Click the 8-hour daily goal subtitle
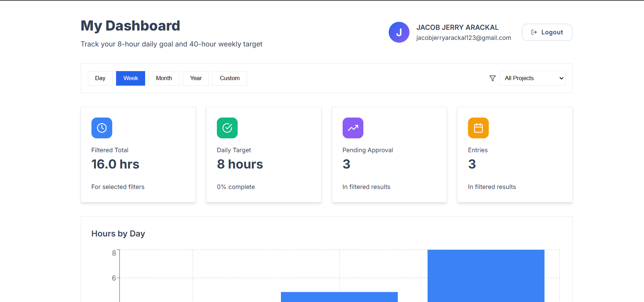Screen dimensions: 644x302 click(171, 44)
